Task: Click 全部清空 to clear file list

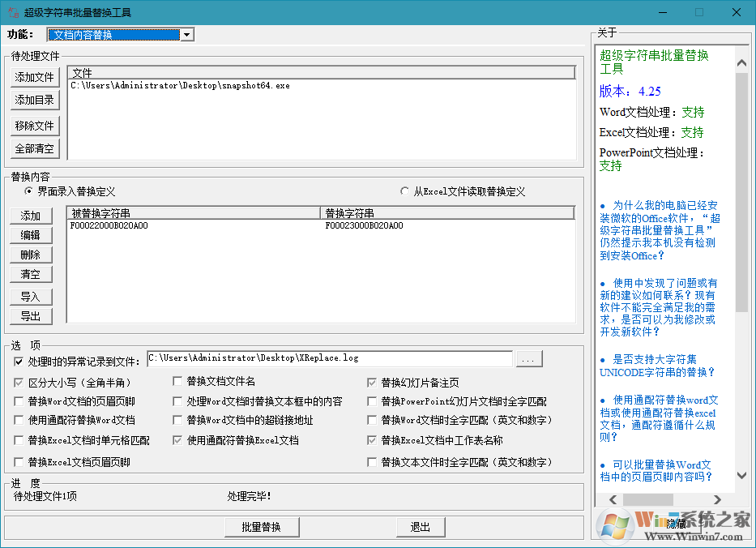Action: (34, 148)
